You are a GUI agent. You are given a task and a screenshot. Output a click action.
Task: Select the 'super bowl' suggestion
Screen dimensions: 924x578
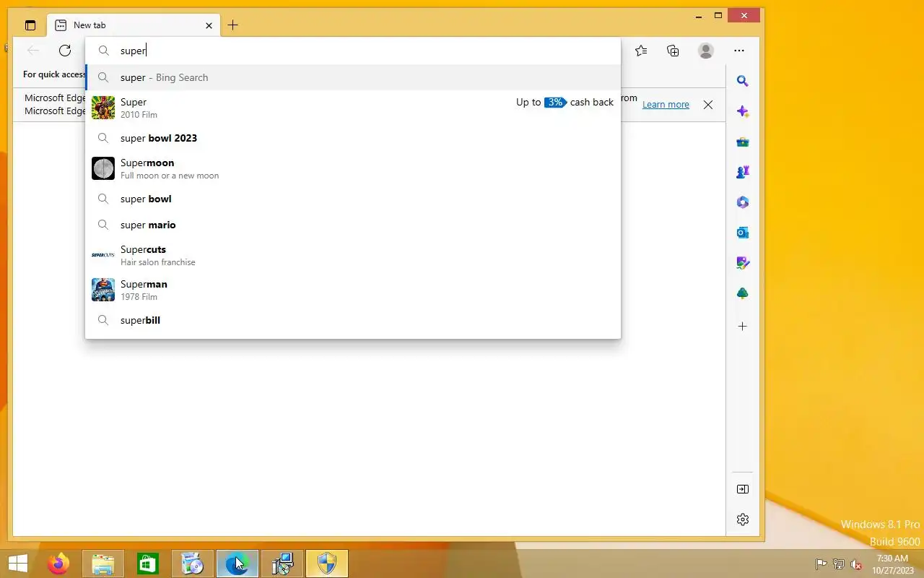pyautogui.click(x=353, y=199)
